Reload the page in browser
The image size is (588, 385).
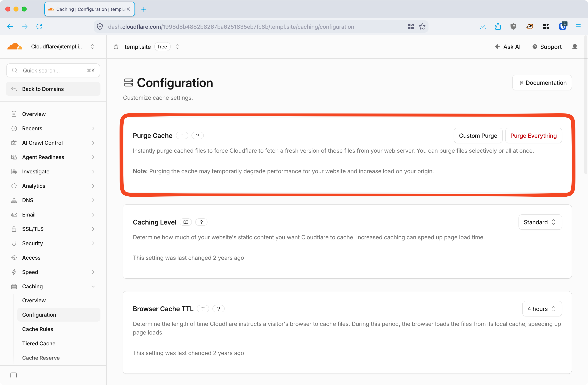(x=40, y=26)
